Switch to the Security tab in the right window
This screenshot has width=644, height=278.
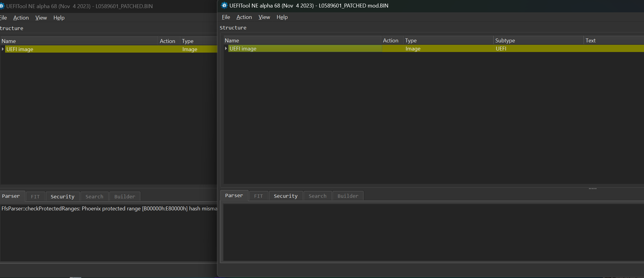click(285, 196)
